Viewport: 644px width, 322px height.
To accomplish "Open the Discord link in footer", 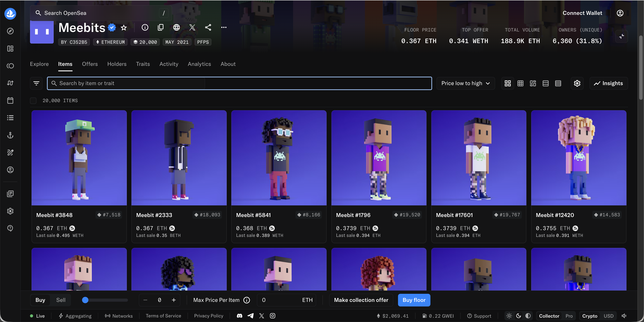I will 239,316.
